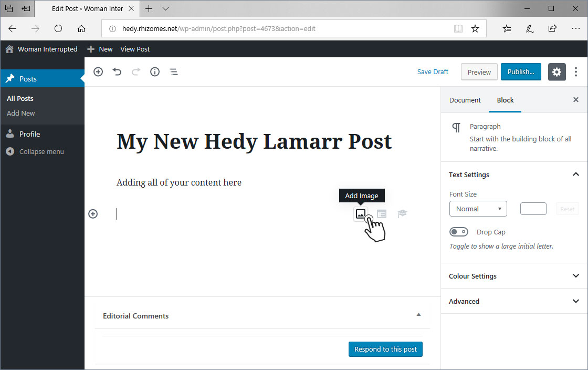Image resolution: width=588 pixels, height=370 pixels.
Task: Click the Woman Interrupted home icon
Action: [10, 49]
